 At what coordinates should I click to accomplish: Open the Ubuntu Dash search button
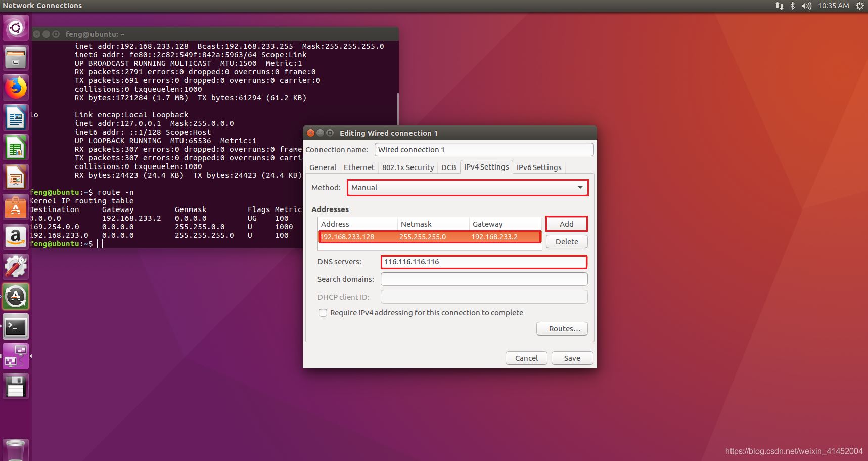[x=16, y=28]
